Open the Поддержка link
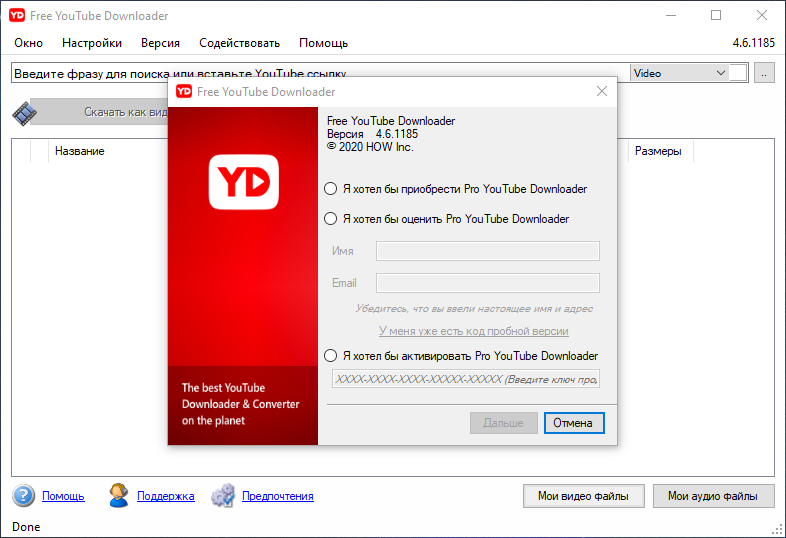 pyautogui.click(x=166, y=496)
